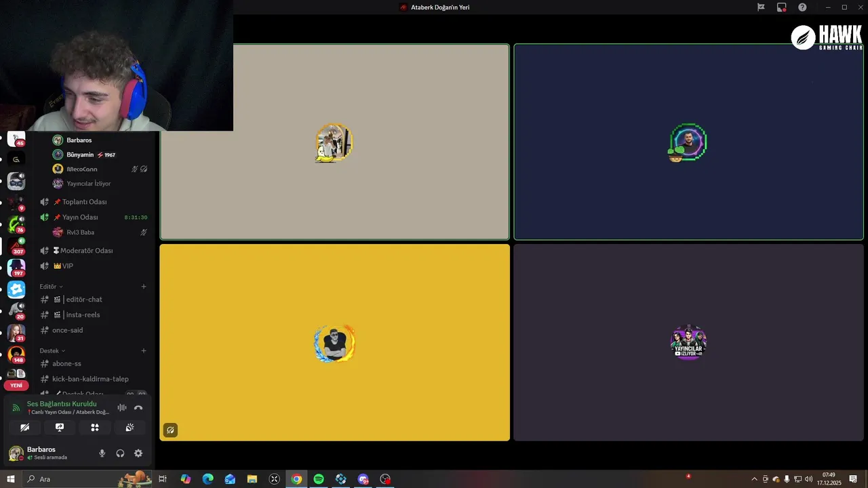Open server with 148 notification badge
This screenshot has width=868, height=488.
pyautogui.click(x=16, y=354)
